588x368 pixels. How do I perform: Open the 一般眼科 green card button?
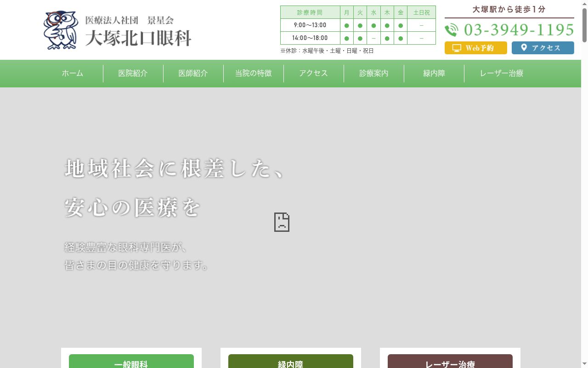(131, 362)
